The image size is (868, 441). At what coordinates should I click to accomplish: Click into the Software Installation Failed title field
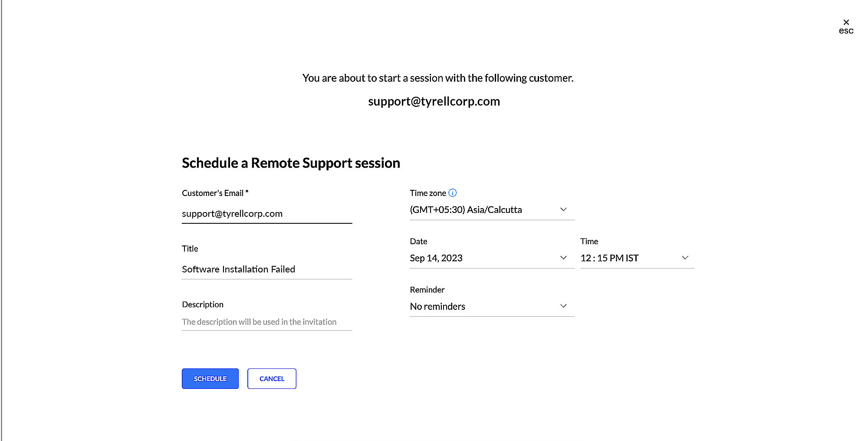point(266,269)
